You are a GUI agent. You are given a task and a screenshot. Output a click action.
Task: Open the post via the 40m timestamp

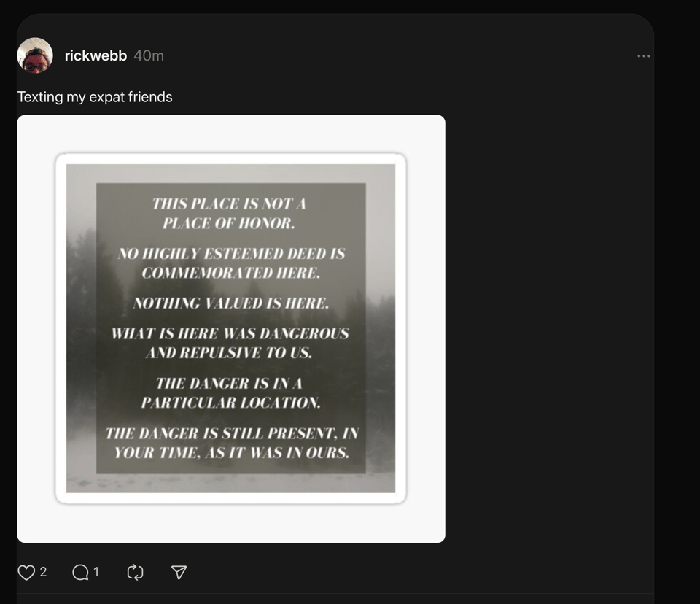(x=149, y=56)
